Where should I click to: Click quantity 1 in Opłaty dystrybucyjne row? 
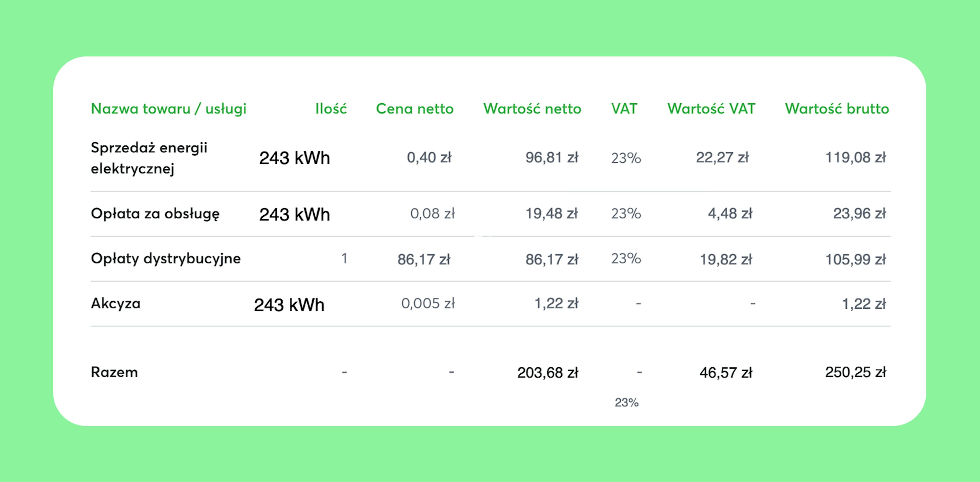344,259
